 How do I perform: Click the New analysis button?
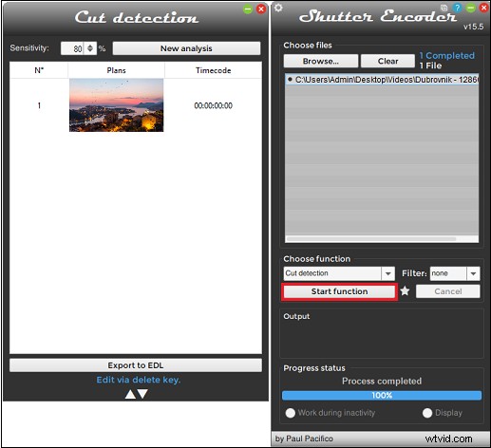tap(186, 48)
